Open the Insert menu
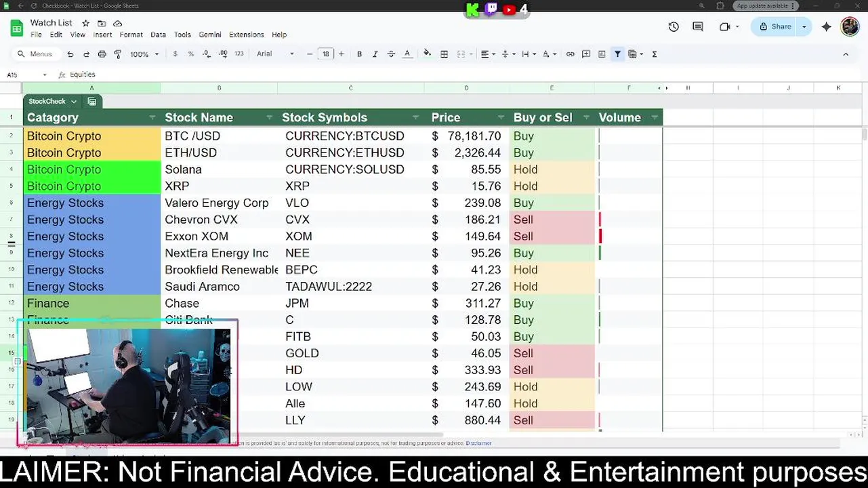The width and height of the screenshot is (868, 488). [x=102, y=35]
